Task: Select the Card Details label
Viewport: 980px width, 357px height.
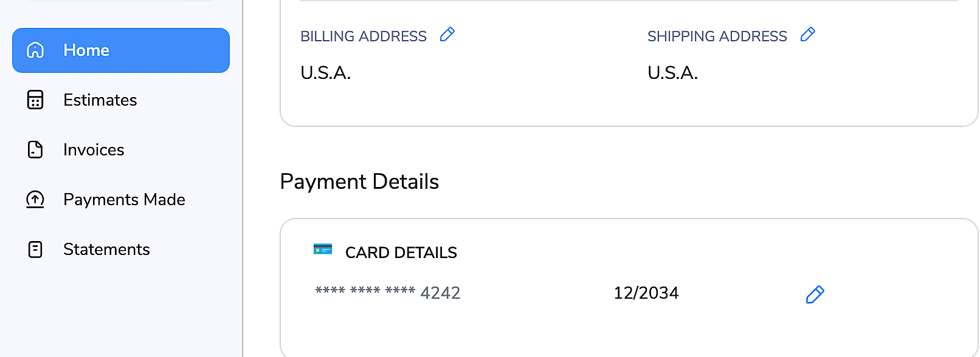Action: pos(401,252)
